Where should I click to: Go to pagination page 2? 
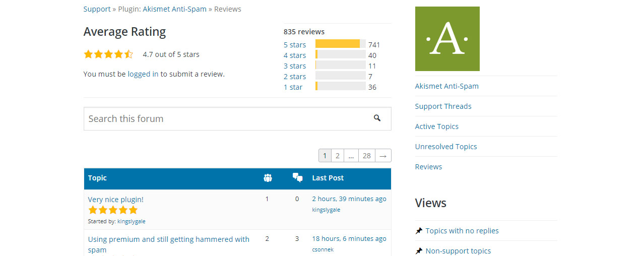click(338, 156)
